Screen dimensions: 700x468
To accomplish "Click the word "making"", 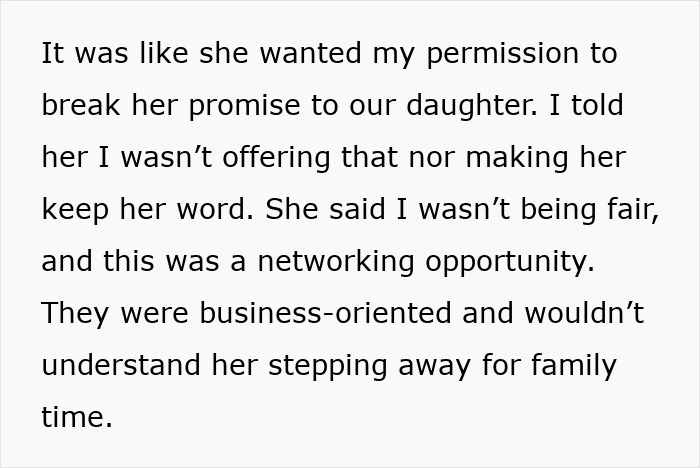I will 517,158.
